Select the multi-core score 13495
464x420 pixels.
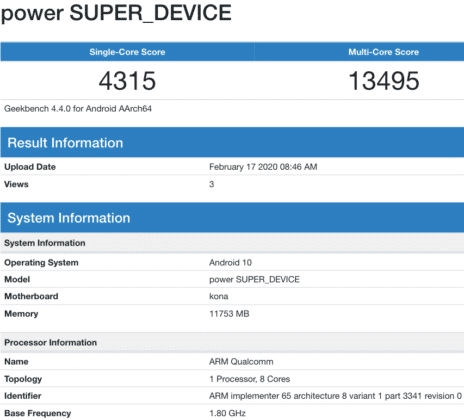point(384,81)
